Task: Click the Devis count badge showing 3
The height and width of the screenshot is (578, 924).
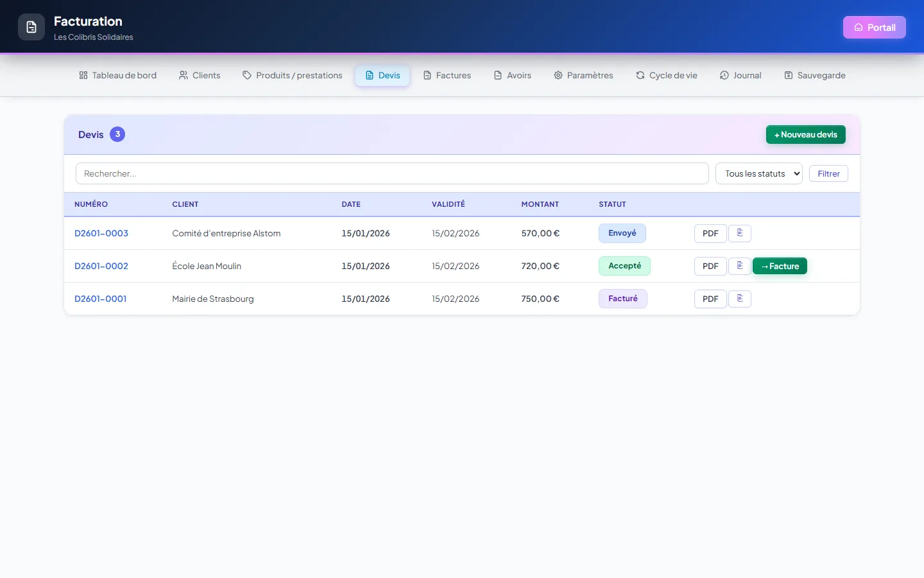Action: [117, 134]
